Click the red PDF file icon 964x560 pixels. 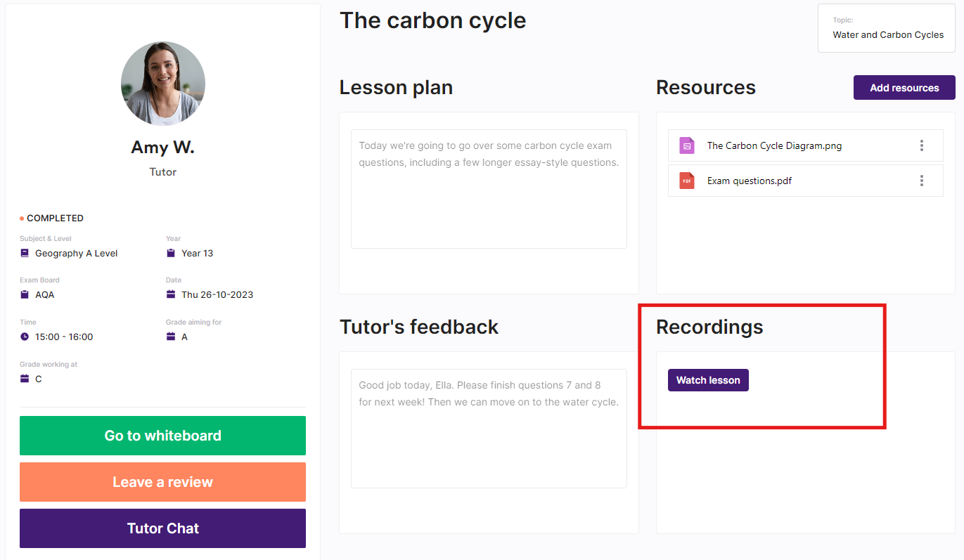tap(686, 181)
